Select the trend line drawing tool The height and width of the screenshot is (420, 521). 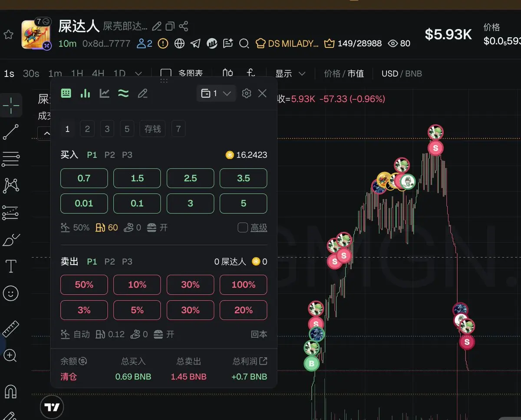point(11,132)
